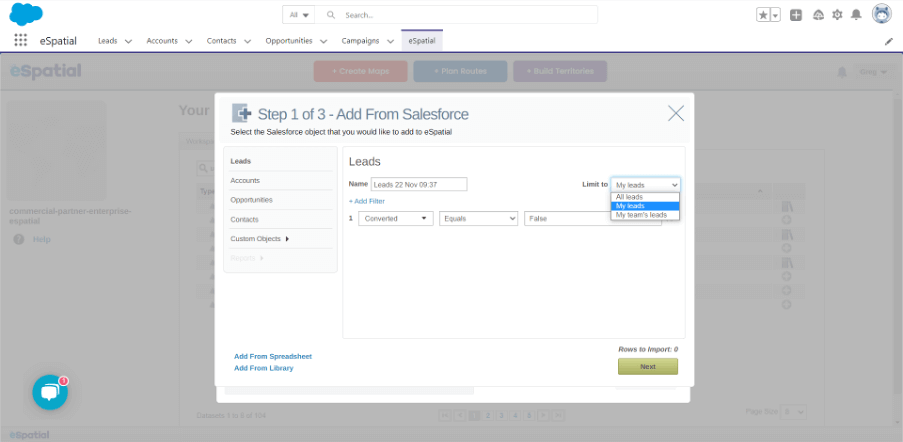The width and height of the screenshot is (903, 442).
Task: Open the Contacts tab
Action: (222, 41)
